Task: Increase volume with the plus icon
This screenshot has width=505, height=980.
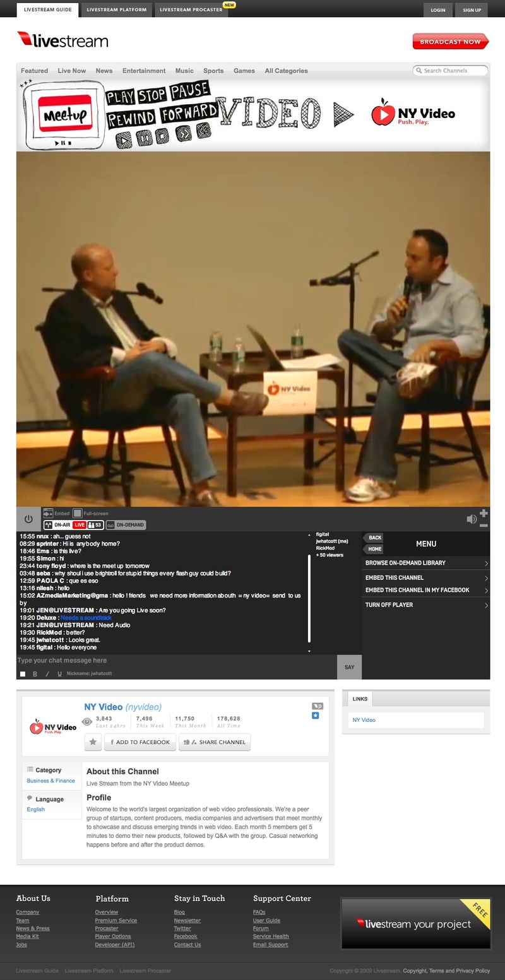Action: pyautogui.click(x=484, y=513)
